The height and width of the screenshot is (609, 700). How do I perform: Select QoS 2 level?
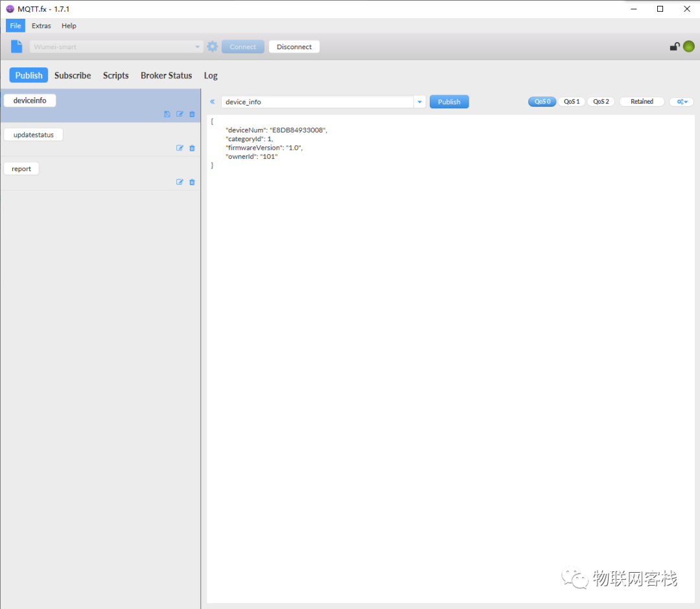pyautogui.click(x=601, y=102)
